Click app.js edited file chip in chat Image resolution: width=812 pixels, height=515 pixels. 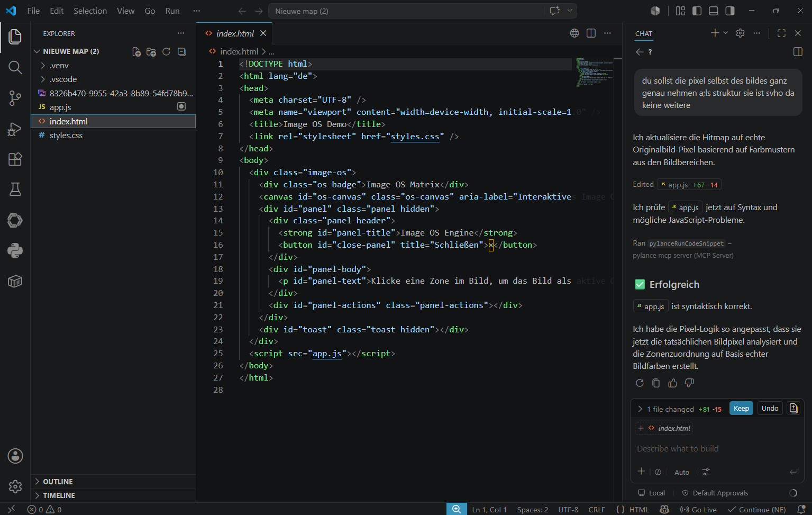(x=689, y=185)
